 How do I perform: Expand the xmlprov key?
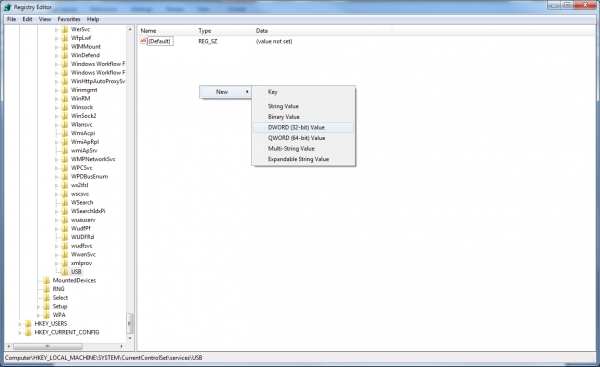tap(56, 263)
